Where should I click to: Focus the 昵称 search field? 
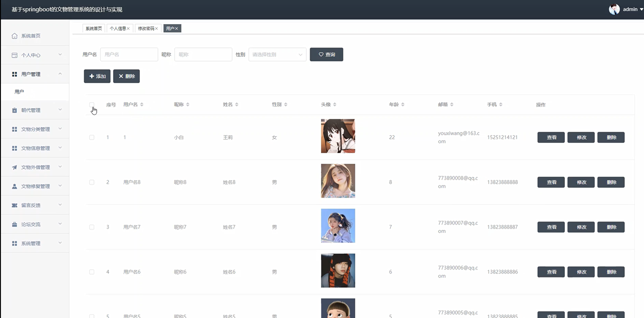pyautogui.click(x=203, y=54)
